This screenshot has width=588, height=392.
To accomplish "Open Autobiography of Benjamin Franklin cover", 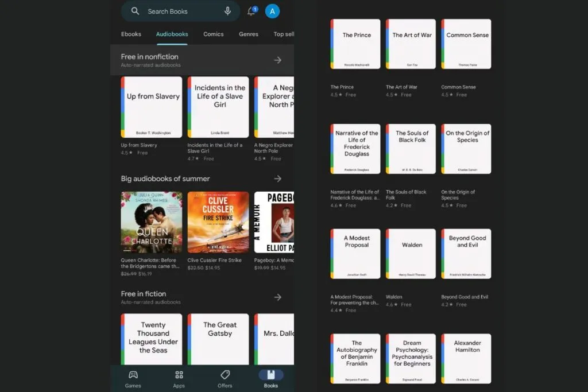I will (355, 359).
